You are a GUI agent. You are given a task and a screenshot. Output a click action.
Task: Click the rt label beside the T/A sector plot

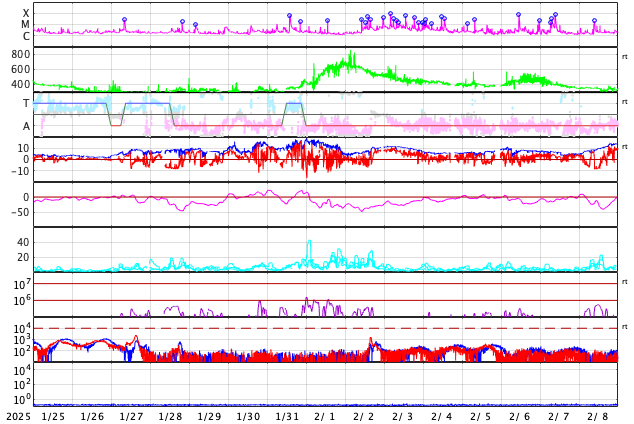(x=625, y=102)
